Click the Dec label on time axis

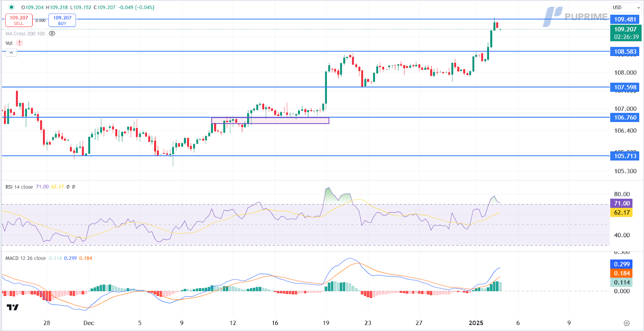89,323
